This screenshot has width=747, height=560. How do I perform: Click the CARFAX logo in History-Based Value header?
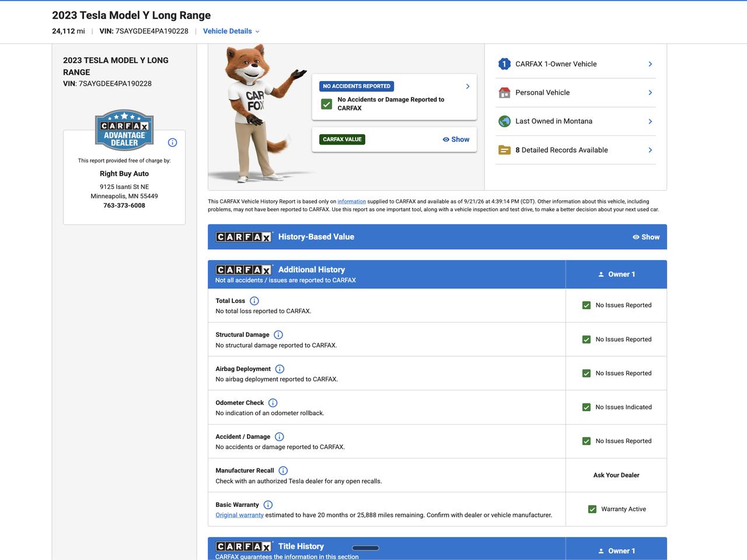tap(244, 237)
